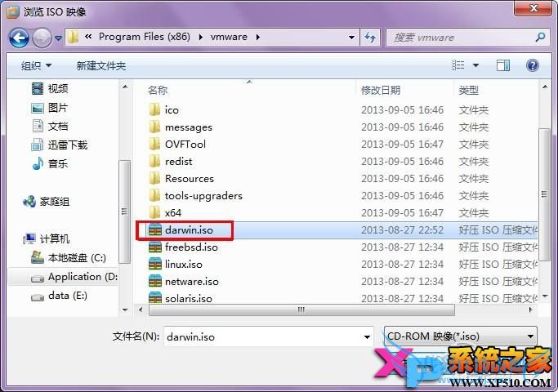Click the Program Files (x86) breadcrumb
558x392 pixels.
(x=144, y=37)
